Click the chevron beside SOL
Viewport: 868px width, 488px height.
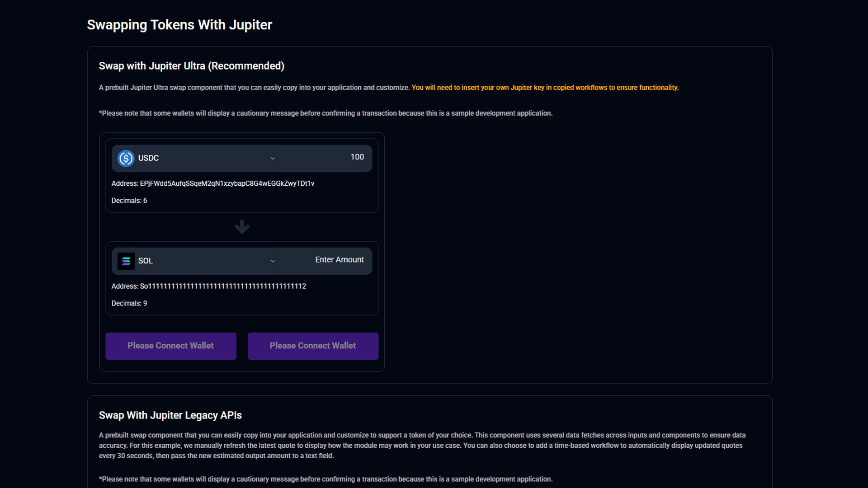[273, 261]
